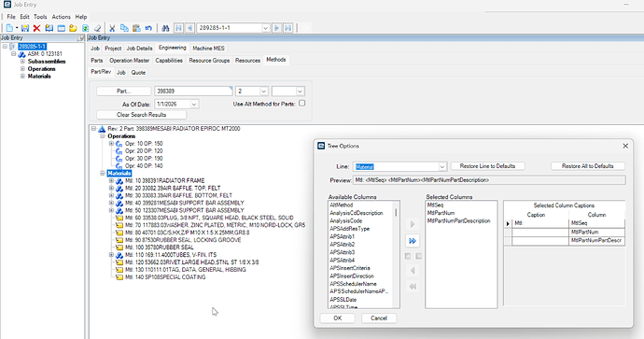The width and height of the screenshot is (644, 339).
Task: Click the Paste clipboard icon
Action: click(x=136, y=28)
